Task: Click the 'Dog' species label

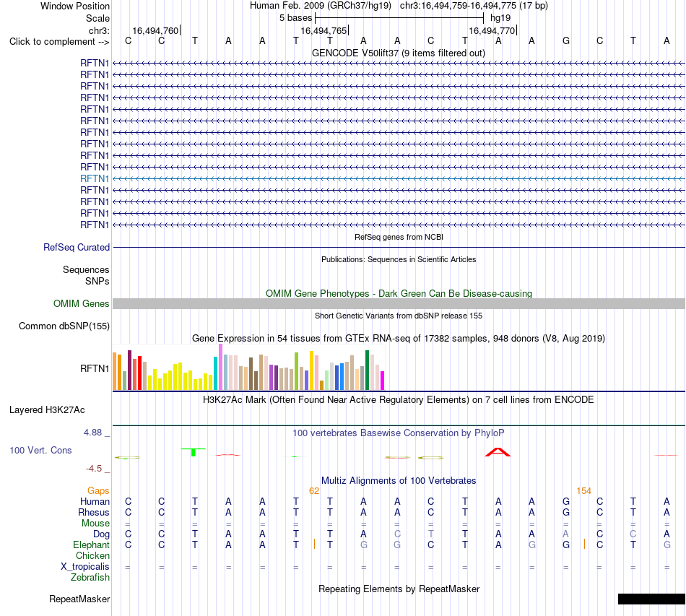Action: tap(102, 534)
